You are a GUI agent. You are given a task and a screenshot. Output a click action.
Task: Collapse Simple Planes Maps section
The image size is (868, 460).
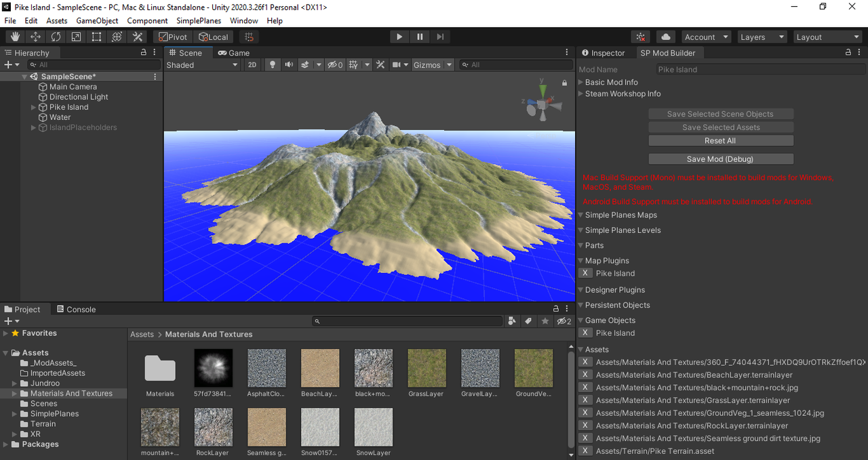[581, 215]
